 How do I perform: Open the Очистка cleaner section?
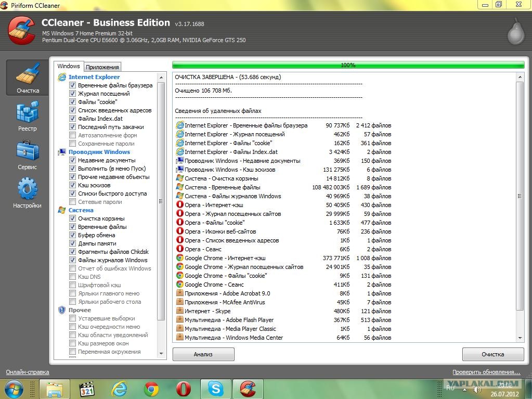pos(27,78)
